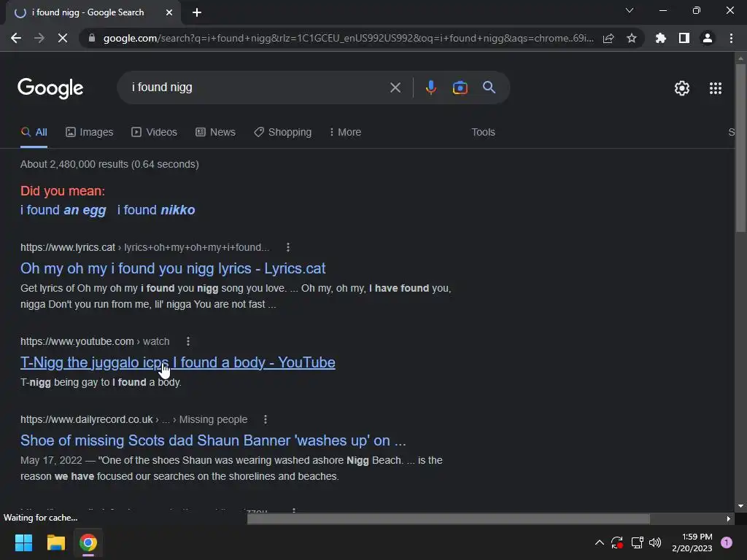Click the vertical scrollbar thumb
Screen dimensions: 747x560
(740, 147)
